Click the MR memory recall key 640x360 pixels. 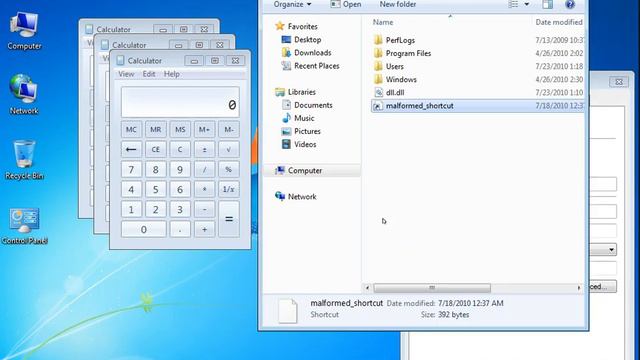(156, 129)
